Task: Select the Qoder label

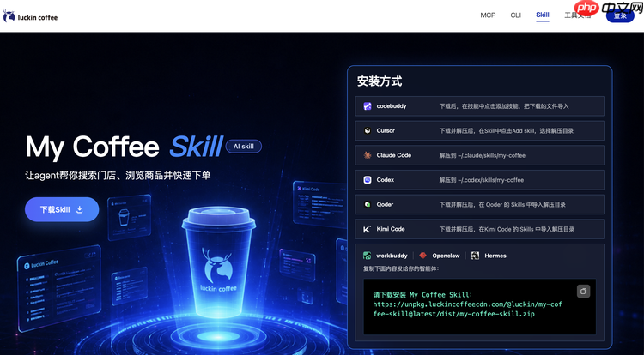Action: click(x=385, y=205)
